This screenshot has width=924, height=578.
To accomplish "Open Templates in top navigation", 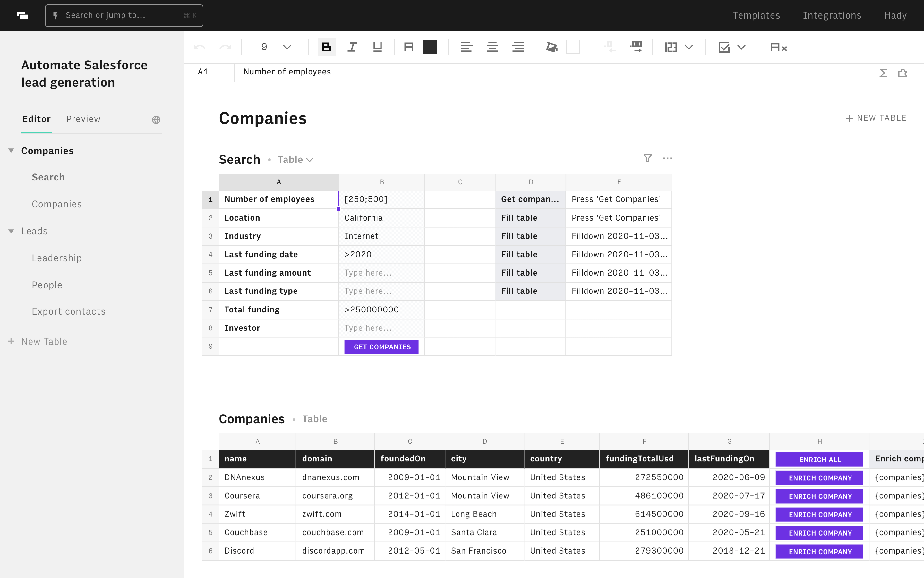I will (x=757, y=15).
